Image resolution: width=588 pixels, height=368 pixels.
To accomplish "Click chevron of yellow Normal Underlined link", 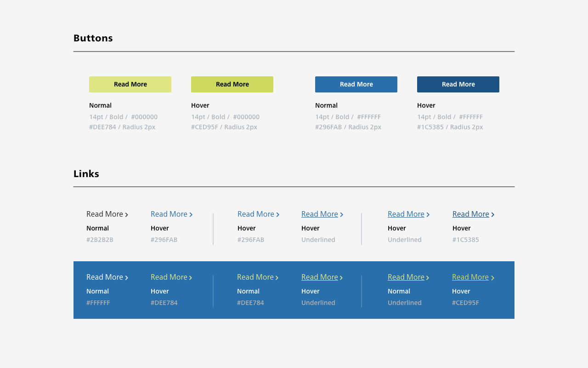I will coord(428,278).
